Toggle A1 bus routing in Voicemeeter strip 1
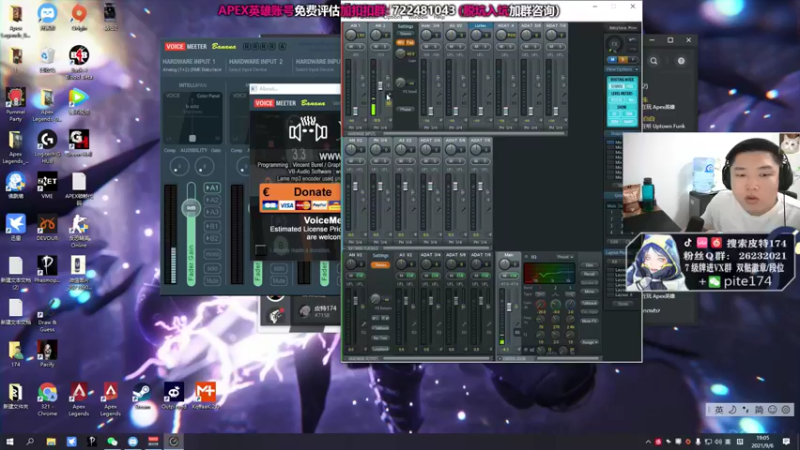 tap(212, 188)
